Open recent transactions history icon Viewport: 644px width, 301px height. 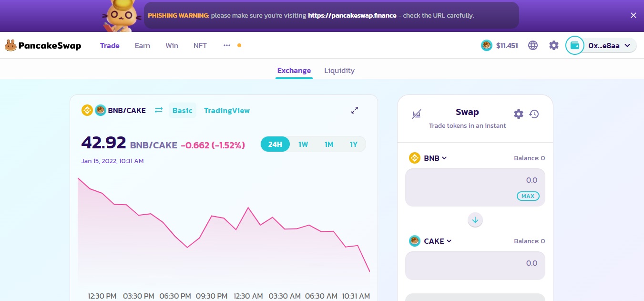(x=534, y=114)
